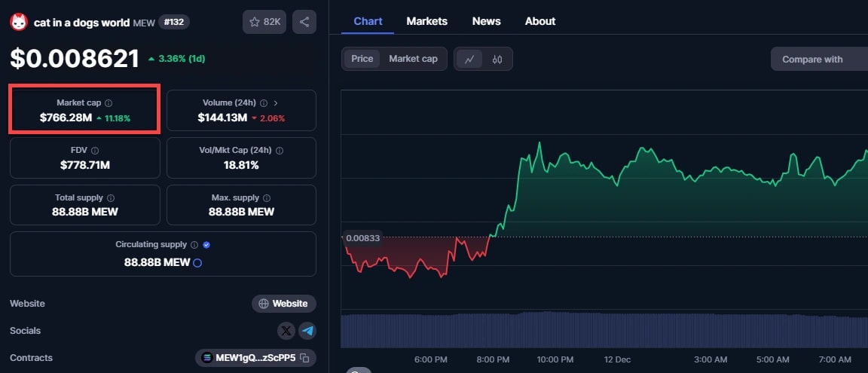This screenshot has width=868, height=373.
Task: Click the #132 rank badge
Action: pos(174,22)
